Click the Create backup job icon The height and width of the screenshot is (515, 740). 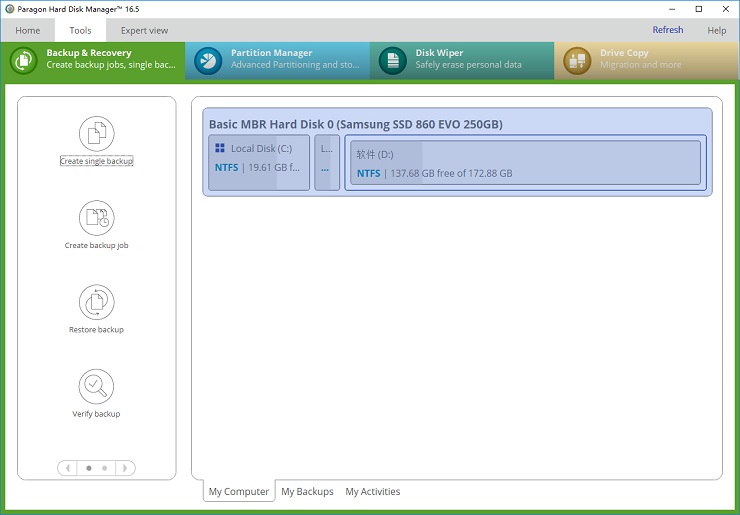(96, 218)
